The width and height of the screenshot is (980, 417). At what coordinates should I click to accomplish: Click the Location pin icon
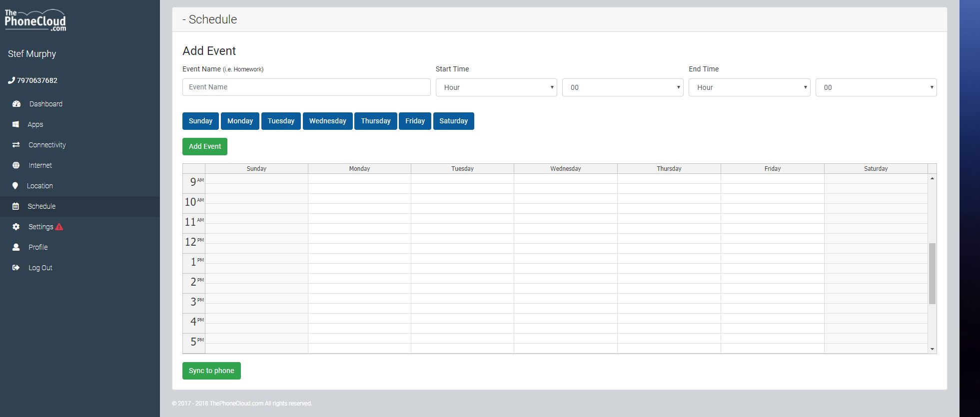[15, 186]
